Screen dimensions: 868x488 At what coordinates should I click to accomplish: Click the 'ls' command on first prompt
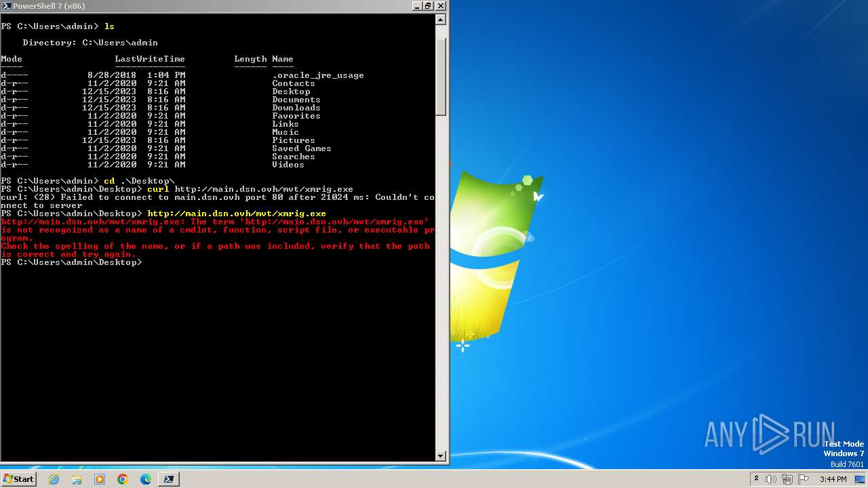[109, 26]
